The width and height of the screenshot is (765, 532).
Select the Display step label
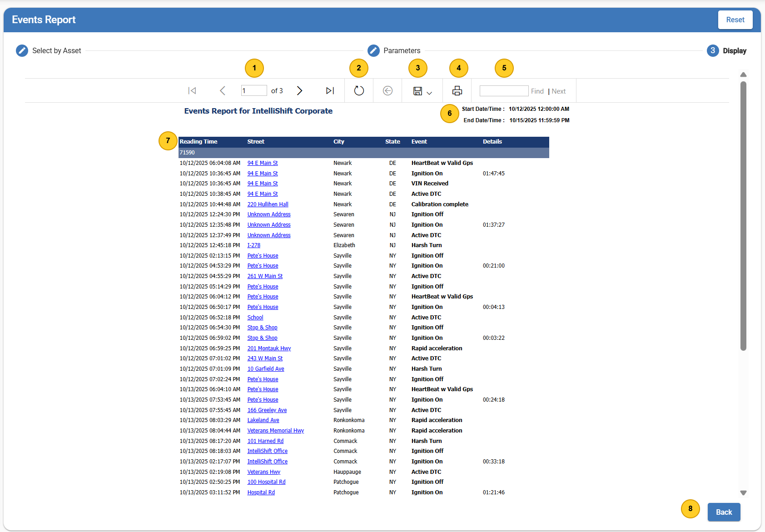point(735,50)
